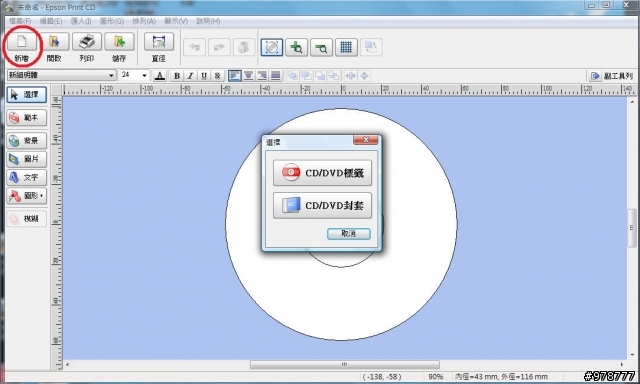The width and height of the screenshot is (640, 384).
Task: Expand the 圖形 shapes tool submenu
Action: pyautogui.click(x=27, y=195)
